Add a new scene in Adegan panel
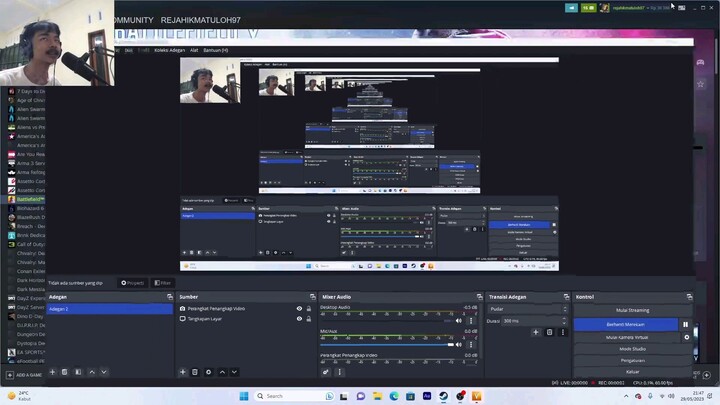This screenshot has height=405, width=720. (x=53, y=372)
